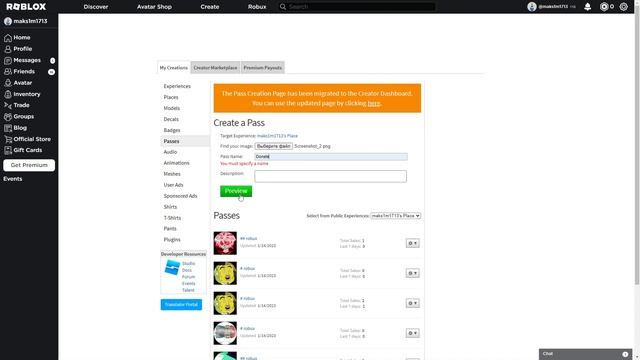Open the Docs developer resource link
The height and width of the screenshot is (360, 640).
[x=187, y=270]
